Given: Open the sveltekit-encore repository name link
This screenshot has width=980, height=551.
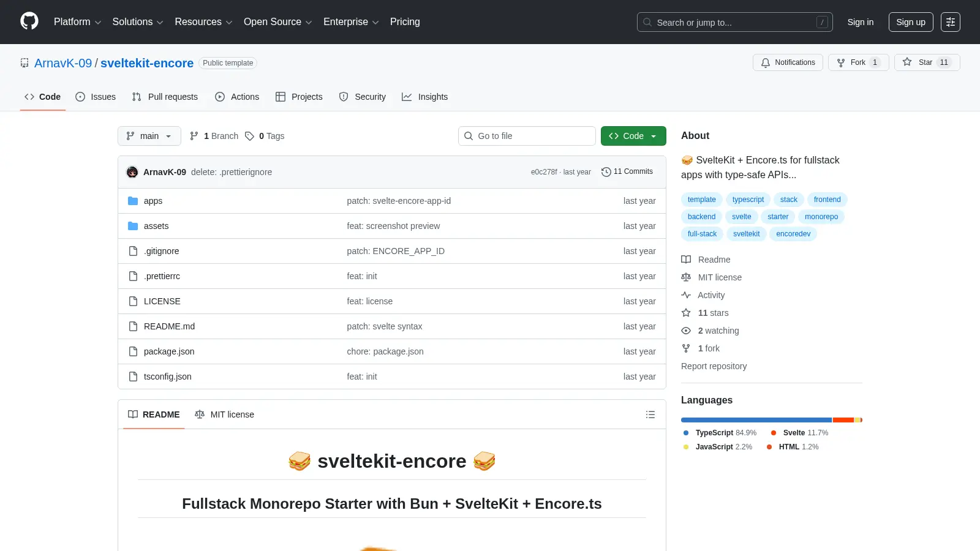Looking at the screenshot, I should [147, 63].
